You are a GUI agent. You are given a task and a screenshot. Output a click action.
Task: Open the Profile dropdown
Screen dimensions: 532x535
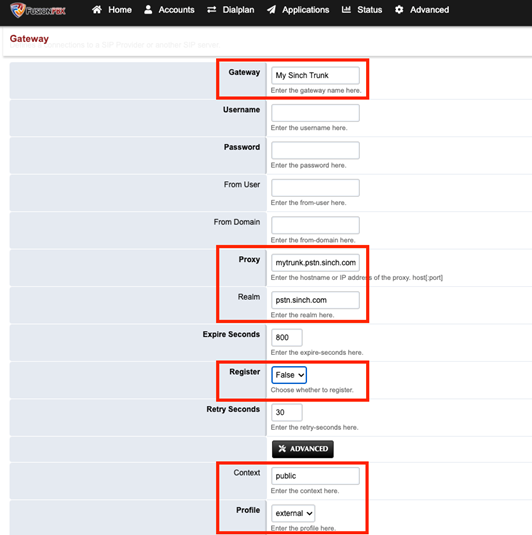click(293, 514)
